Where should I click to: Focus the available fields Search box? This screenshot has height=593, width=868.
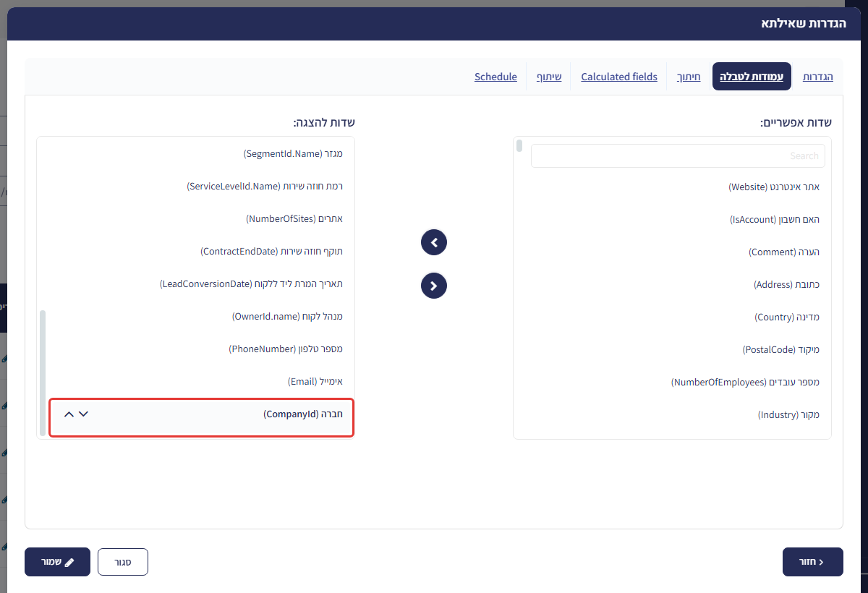(x=678, y=155)
